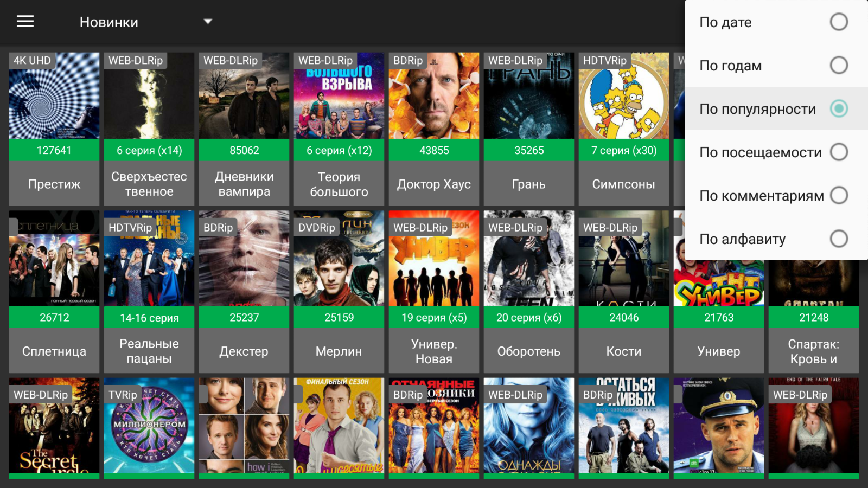The height and width of the screenshot is (488, 868).
Task: Open the Грань poster thumbnail
Action: click(529, 96)
